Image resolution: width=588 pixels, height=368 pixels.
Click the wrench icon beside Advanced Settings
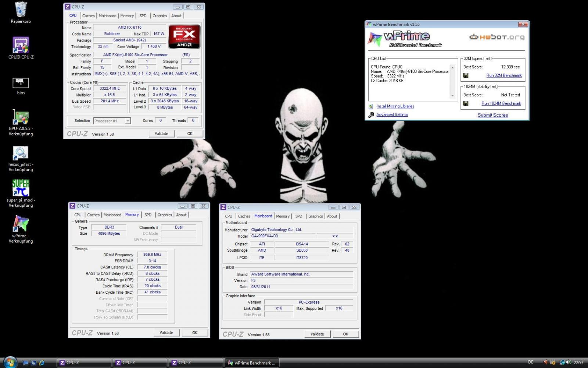click(371, 115)
